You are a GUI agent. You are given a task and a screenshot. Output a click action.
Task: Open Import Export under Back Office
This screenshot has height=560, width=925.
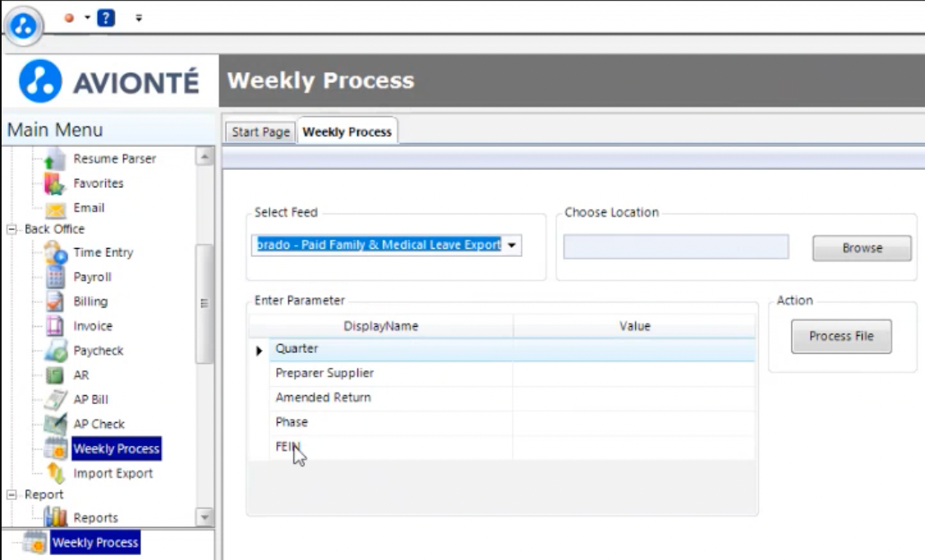[x=113, y=473]
